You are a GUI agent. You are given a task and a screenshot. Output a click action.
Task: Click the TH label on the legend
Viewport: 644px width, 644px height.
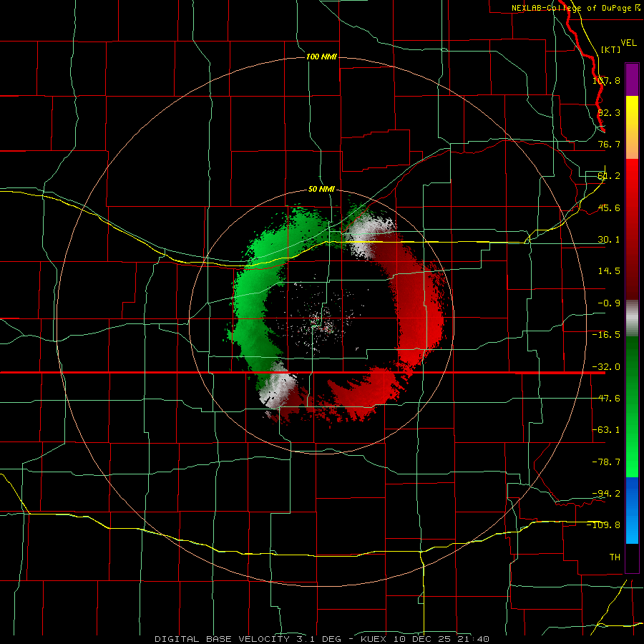tap(615, 557)
